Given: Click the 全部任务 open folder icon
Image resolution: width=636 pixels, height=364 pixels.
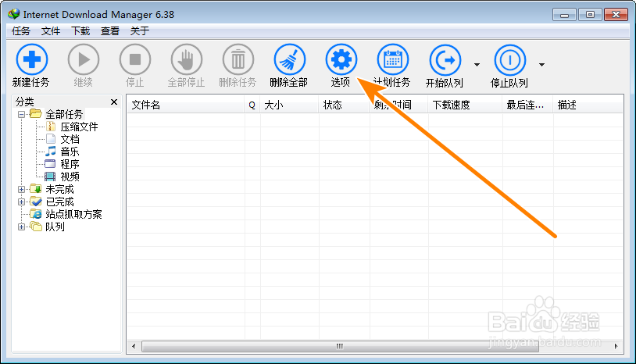Looking at the screenshot, I should [x=36, y=114].
